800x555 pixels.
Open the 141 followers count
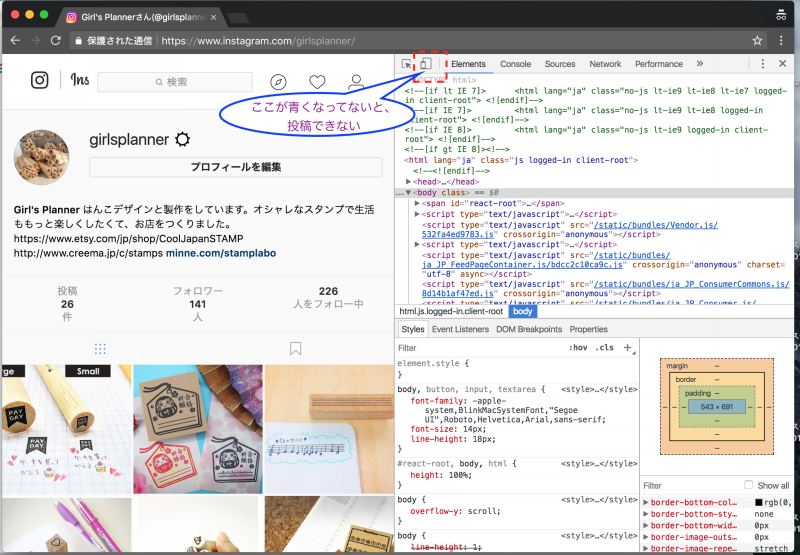coord(197,304)
